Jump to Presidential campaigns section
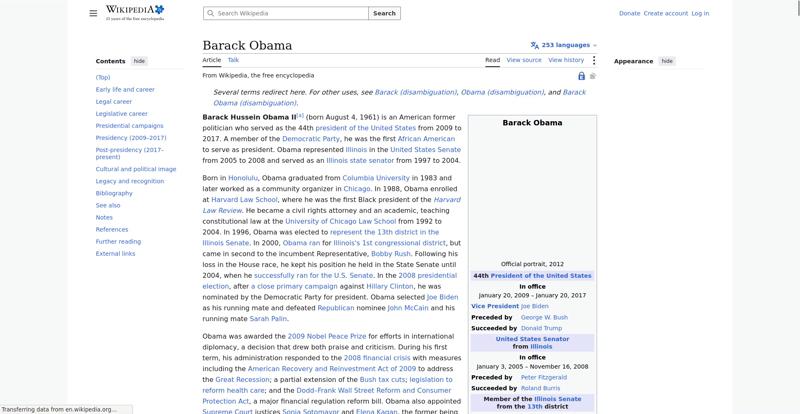Image resolution: width=800 pixels, height=414 pixels. 130,126
